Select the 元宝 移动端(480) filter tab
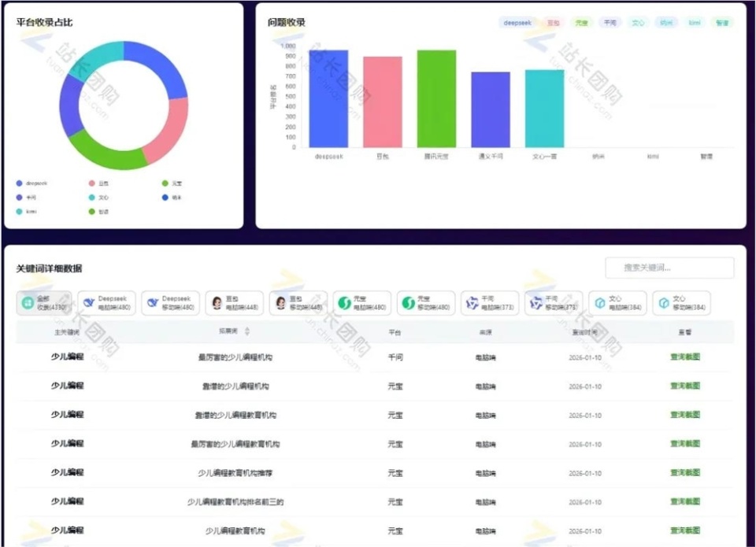Screen dimensions: 756x547 tap(426, 303)
